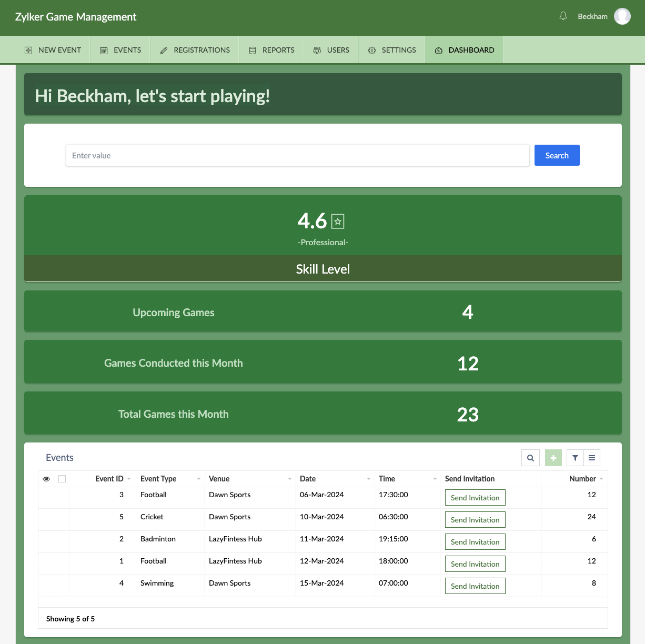Image resolution: width=645 pixels, height=644 pixels.
Task: Click the Reports database icon
Action: 253,51
